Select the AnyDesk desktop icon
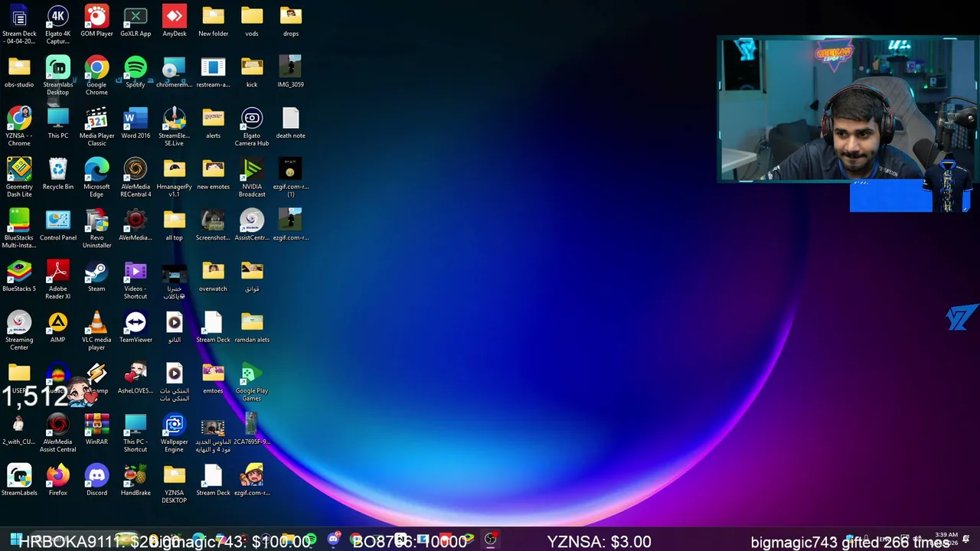 pyautogui.click(x=175, y=21)
